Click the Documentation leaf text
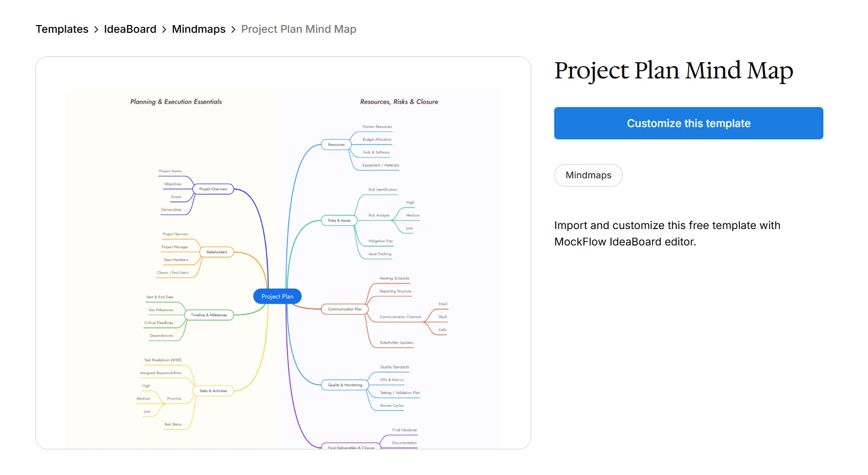Viewport: 868px width, 475px height. [x=405, y=443]
